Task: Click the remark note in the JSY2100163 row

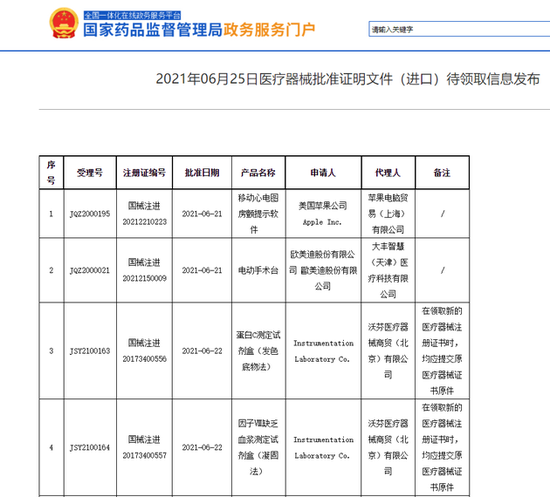Action: (442, 351)
